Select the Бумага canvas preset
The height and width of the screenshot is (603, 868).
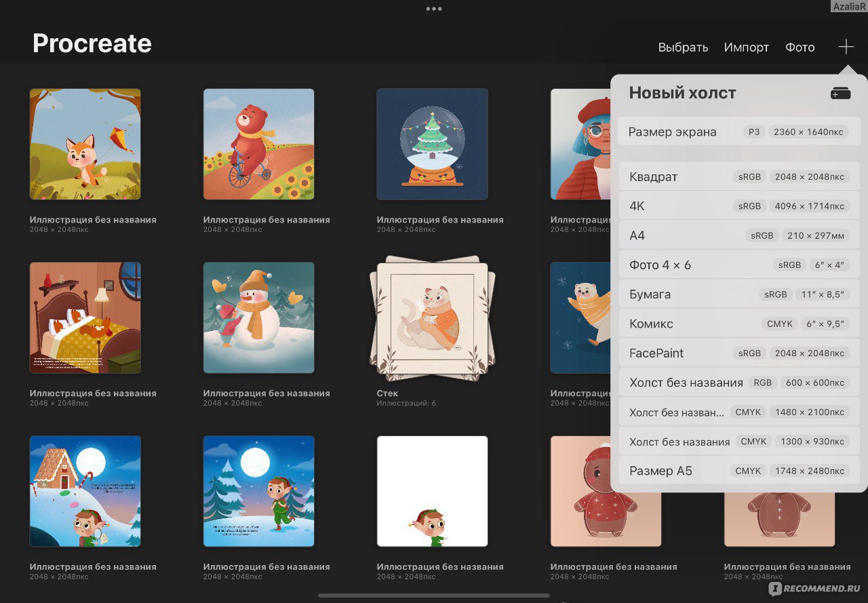point(739,294)
